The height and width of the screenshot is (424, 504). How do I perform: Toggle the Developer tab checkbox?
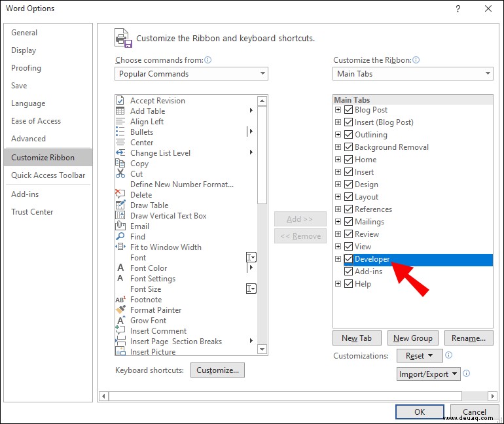click(x=348, y=259)
